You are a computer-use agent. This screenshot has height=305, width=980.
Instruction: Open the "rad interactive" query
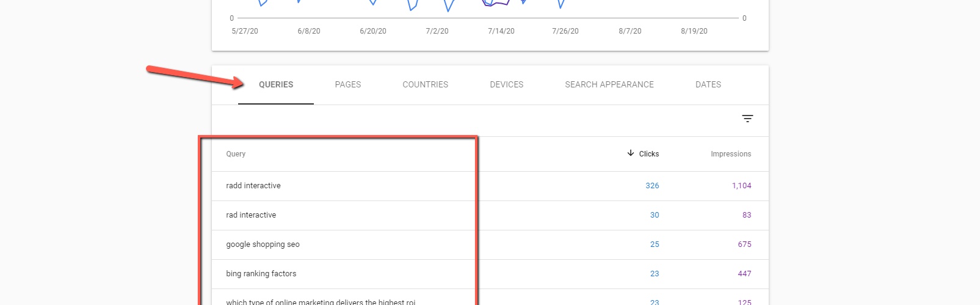251,215
